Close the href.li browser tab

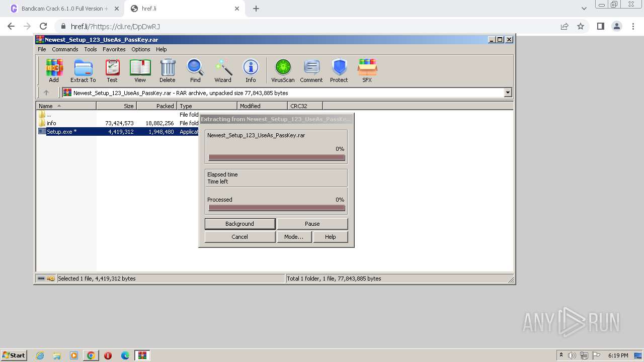point(237,9)
